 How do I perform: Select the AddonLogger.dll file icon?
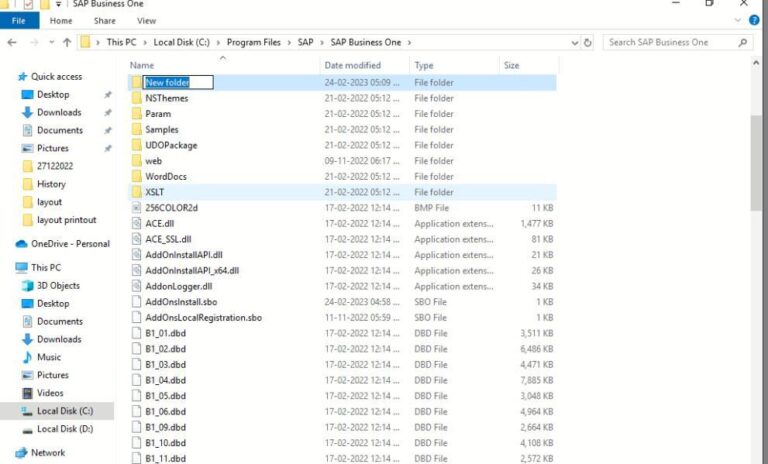[137, 286]
